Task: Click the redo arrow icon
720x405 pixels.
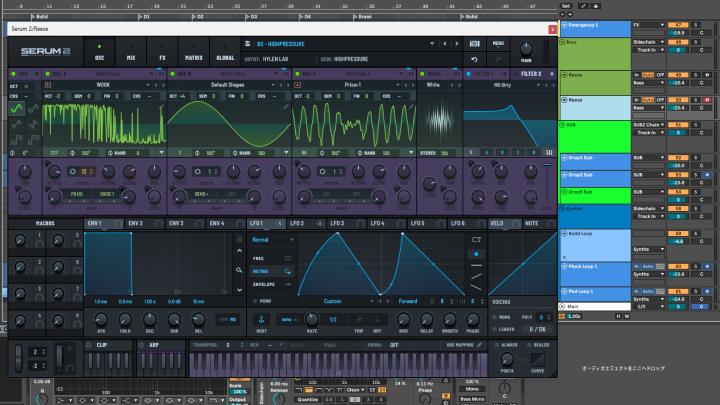Action: [x=498, y=59]
